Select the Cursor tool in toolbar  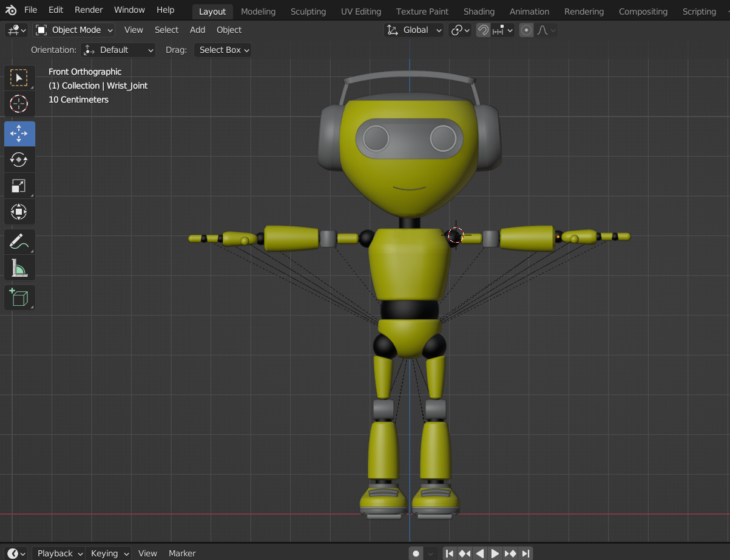[19, 104]
